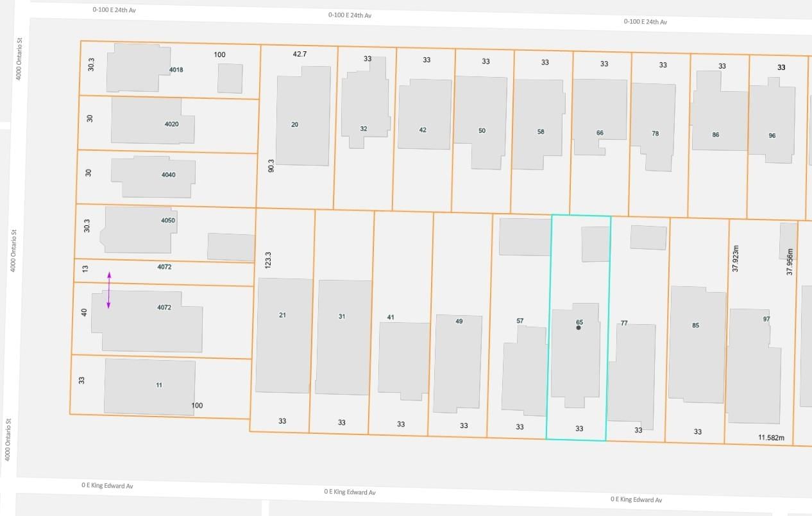This screenshot has height=516, width=812.
Task: Choose the 11.582m frontage measurement
Action: 771,437
